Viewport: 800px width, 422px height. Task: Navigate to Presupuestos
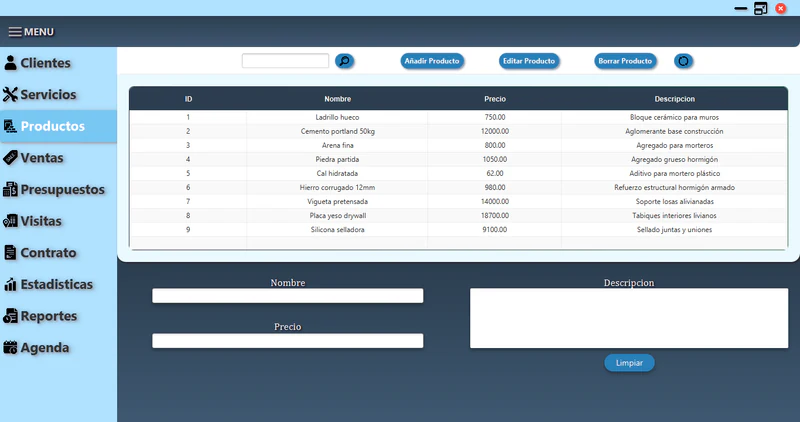coord(58,189)
